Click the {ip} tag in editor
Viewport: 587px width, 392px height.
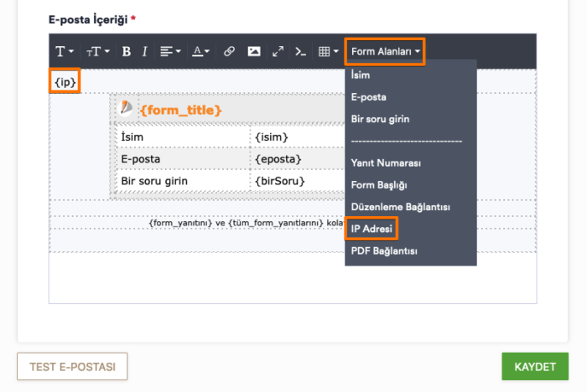click(x=65, y=82)
